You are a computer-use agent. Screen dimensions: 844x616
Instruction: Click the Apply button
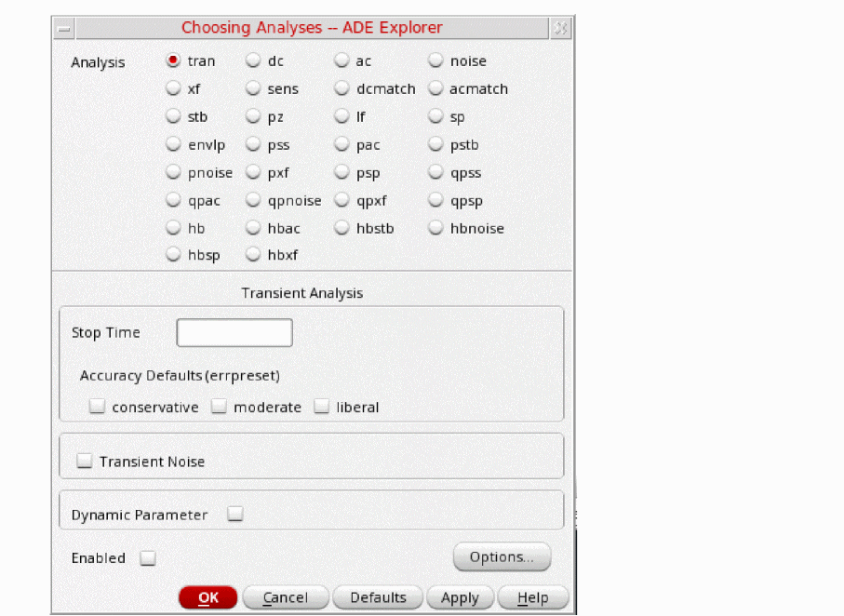pyautogui.click(x=460, y=597)
